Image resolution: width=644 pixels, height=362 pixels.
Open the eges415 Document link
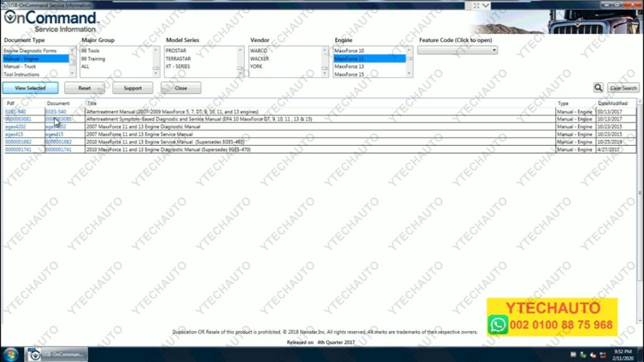(54, 134)
